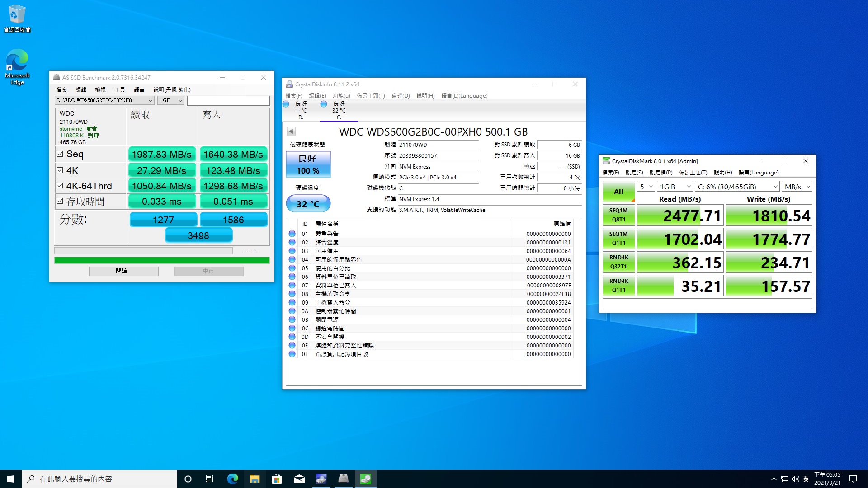The height and width of the screenshot is (488, 868).
Task: Switch to CrystalDiskMark taskbar button
Action: [365, 479]
